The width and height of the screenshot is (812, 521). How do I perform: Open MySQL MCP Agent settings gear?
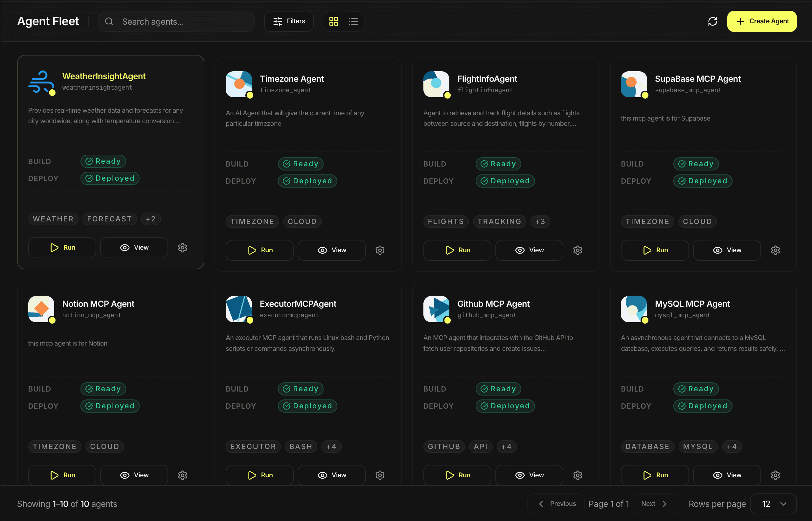pyautogui.click(x=775, y=475)
